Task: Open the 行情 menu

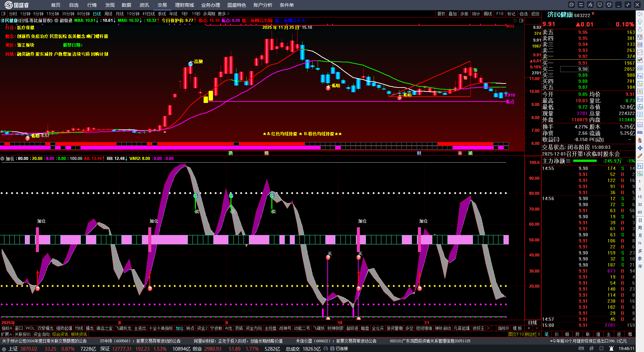Action: click(92, 5)
